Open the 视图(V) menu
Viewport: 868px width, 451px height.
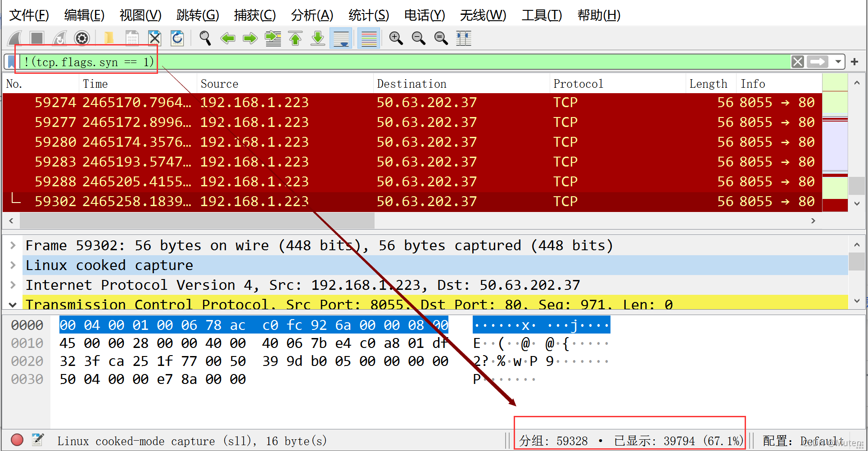tap(140, 15)
